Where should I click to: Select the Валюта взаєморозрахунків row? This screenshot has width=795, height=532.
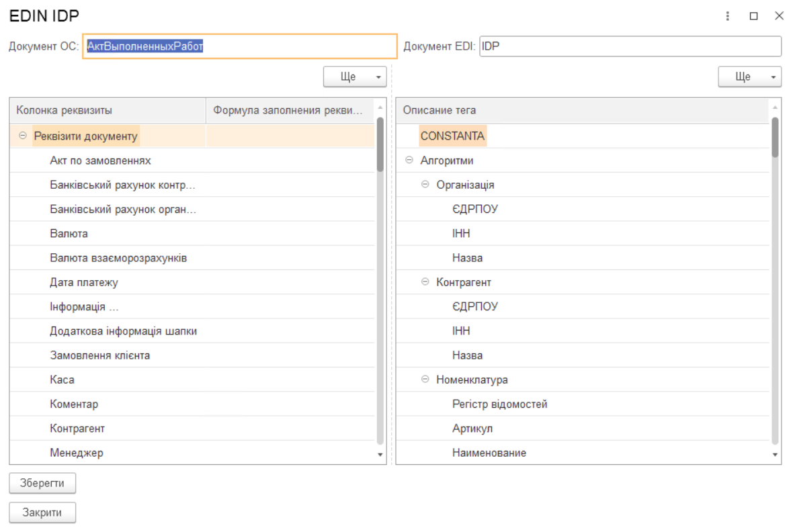click(x=118, y=258)
